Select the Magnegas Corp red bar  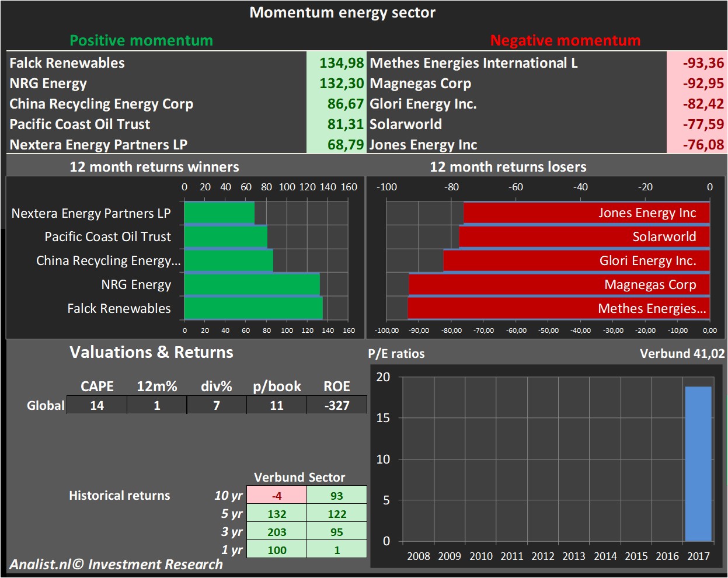pos(559,284)
